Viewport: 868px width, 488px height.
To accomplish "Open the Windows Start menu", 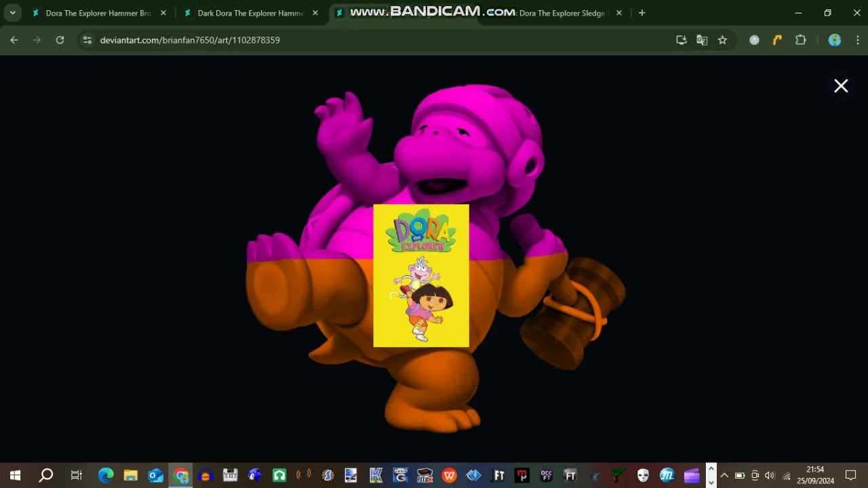I will (15, 475).
